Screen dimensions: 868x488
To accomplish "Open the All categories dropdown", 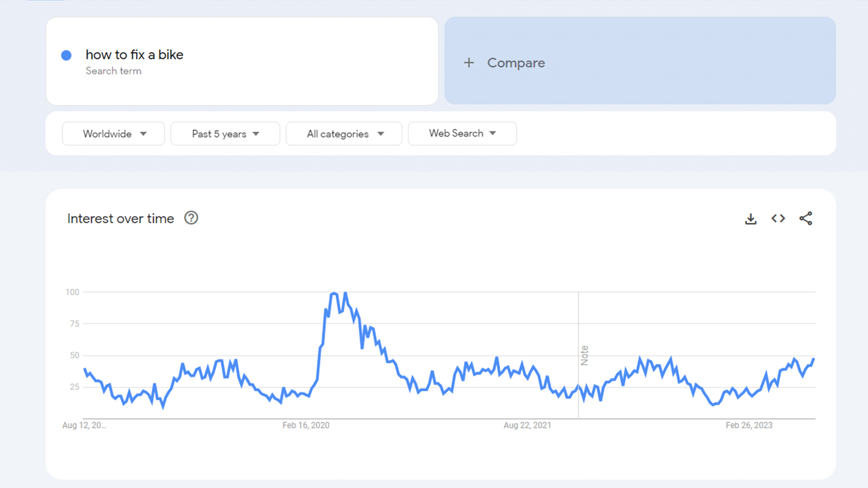I will [x=344, y=134].
